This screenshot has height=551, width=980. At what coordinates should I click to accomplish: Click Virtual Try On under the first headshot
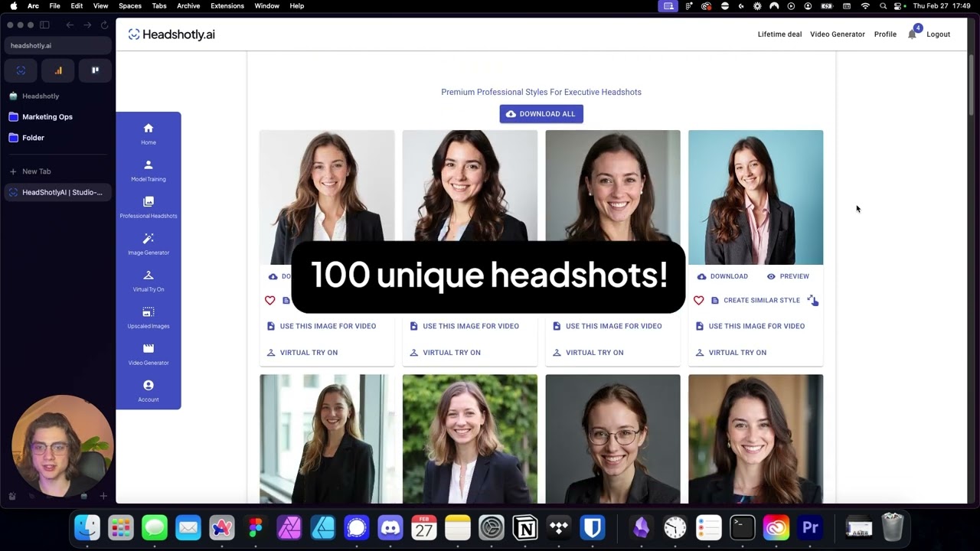pos(302,353)
